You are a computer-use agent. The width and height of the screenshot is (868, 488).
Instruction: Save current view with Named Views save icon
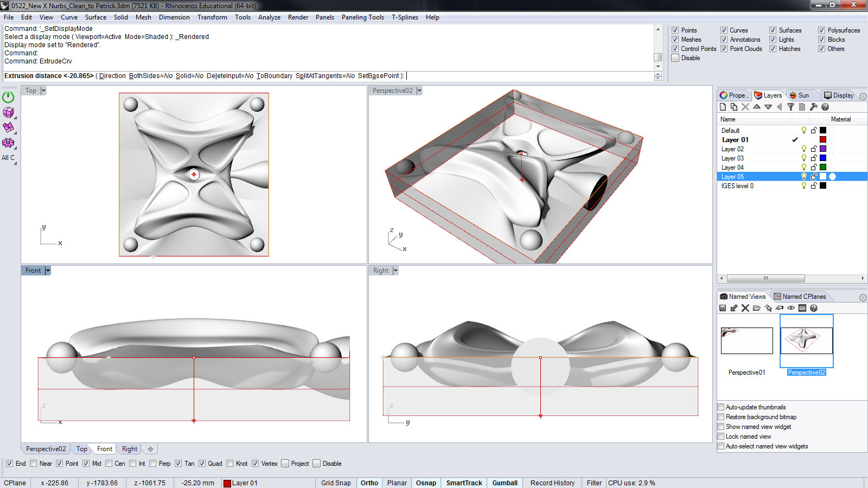coord(723,308)
